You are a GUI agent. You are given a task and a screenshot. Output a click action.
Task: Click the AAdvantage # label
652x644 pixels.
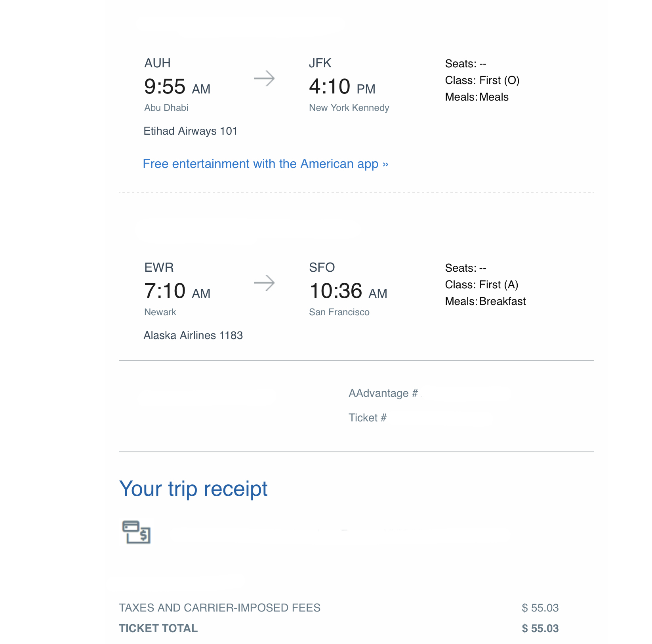[x=383, y=393]
